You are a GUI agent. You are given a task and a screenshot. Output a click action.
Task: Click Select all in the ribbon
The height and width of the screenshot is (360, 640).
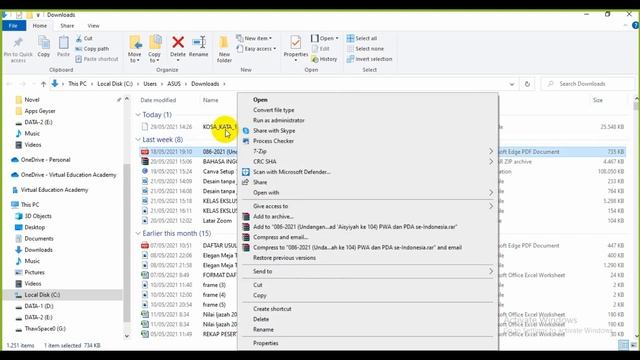362,38
